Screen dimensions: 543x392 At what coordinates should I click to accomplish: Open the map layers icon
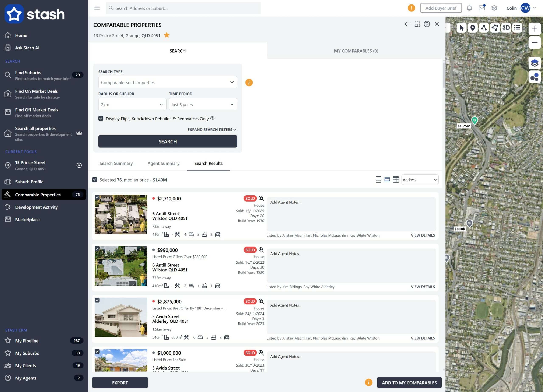(x=534, y=63)
